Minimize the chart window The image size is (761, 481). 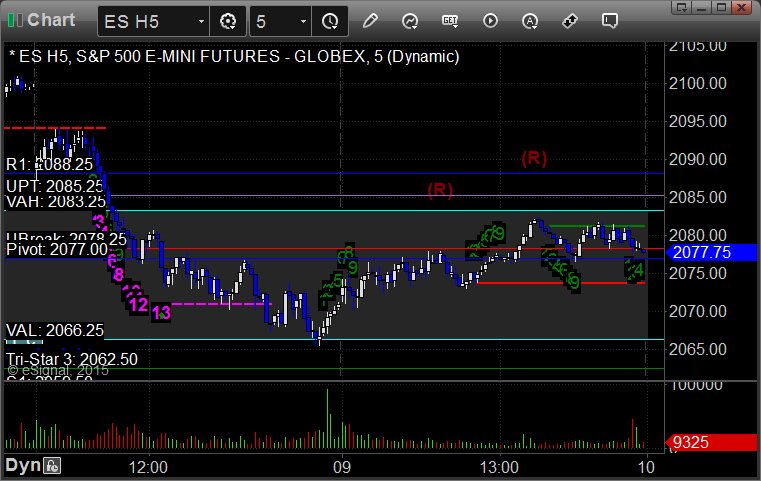point(702,7)
